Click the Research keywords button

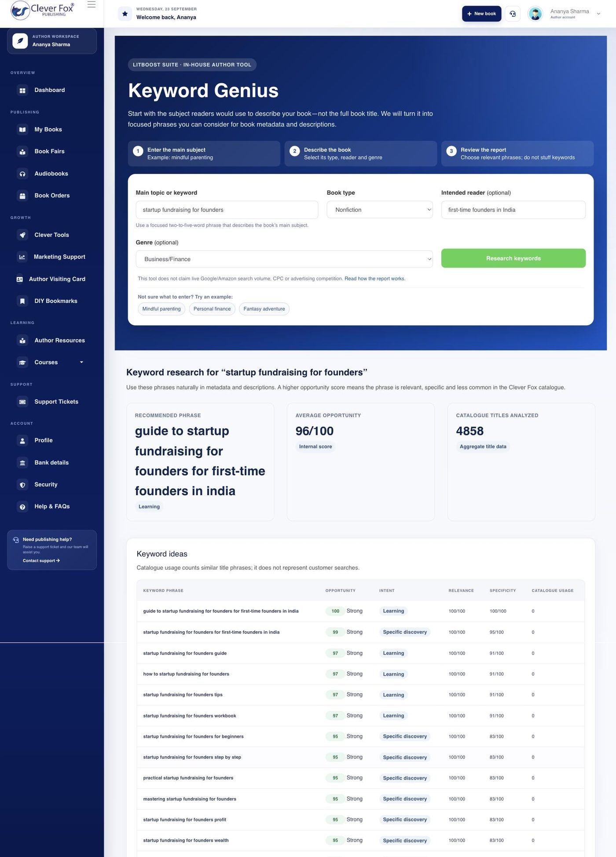point(513,258)
